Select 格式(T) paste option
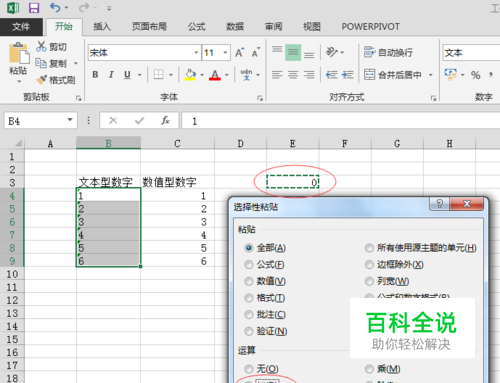Screen dimensions: 500x383 [265, 298]
